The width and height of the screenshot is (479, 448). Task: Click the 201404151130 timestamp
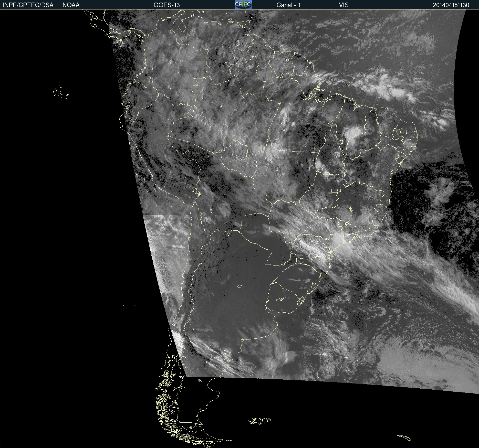tap(451, 5)
